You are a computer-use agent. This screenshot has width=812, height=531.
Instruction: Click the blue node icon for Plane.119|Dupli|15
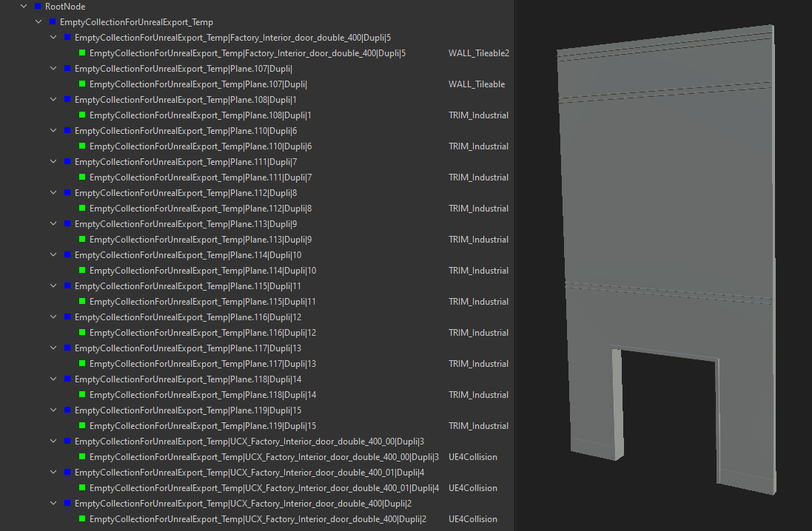[67, 410]
